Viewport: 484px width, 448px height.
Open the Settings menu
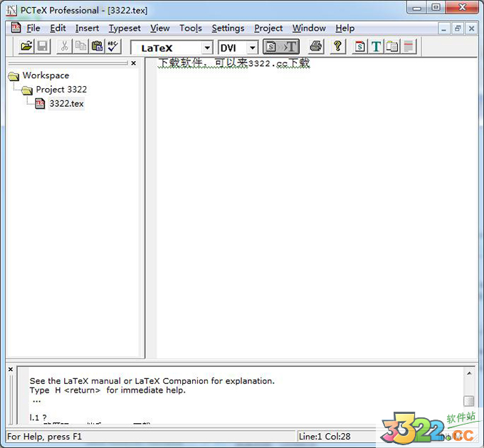(228, 28)
